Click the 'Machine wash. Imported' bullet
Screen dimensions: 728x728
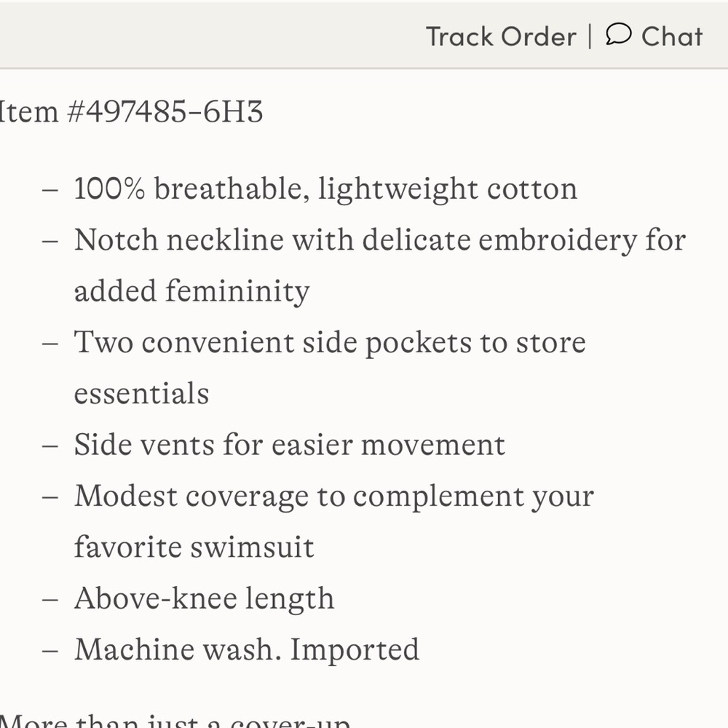247,649
